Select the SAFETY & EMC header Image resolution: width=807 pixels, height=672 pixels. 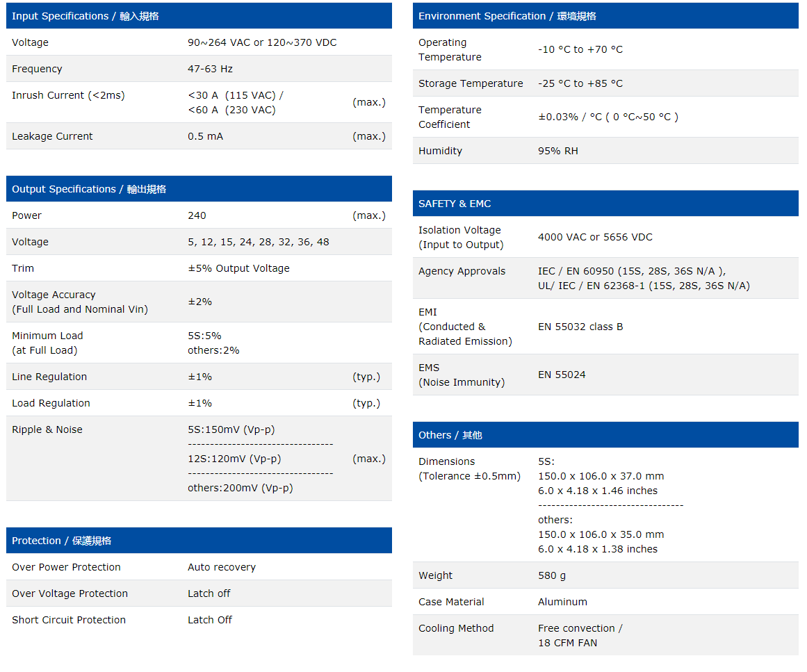click(x=455, y=204)
